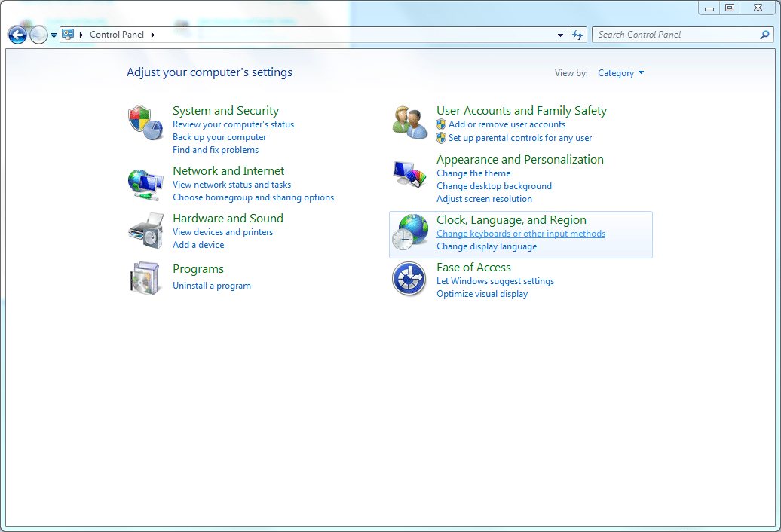Viewport: 781px width, 532px height.
Task: Open the Programs category
Action: (198, 269)
